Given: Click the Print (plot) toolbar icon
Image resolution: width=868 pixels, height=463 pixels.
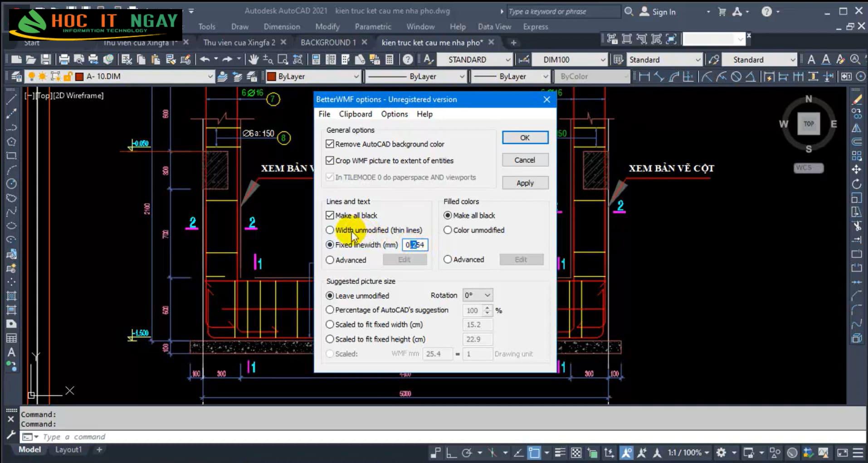Looking at the screenshot, I should (x=64, y=59).
